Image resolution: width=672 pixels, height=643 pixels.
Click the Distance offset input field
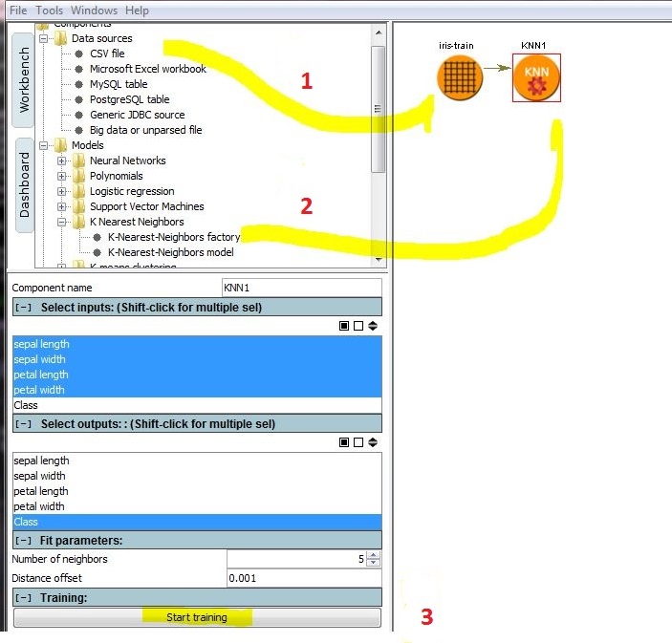pyautogui.click(x=303, y=578)
